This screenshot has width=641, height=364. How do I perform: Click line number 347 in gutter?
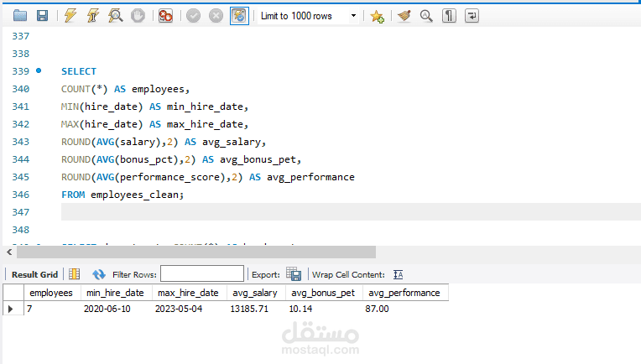(20, 212)
